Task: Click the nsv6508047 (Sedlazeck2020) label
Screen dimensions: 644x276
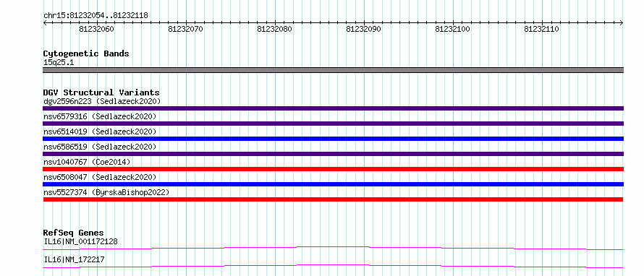Action: pos(100,177)
